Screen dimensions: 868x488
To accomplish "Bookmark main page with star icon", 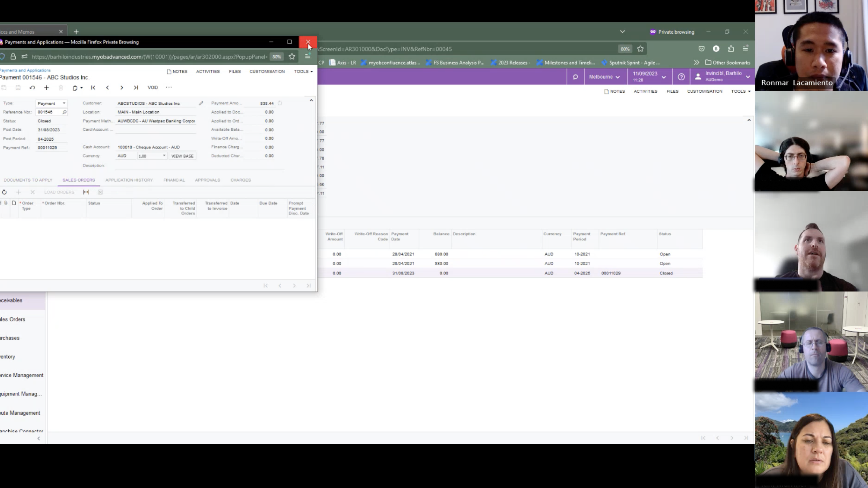I will point(641,49).
